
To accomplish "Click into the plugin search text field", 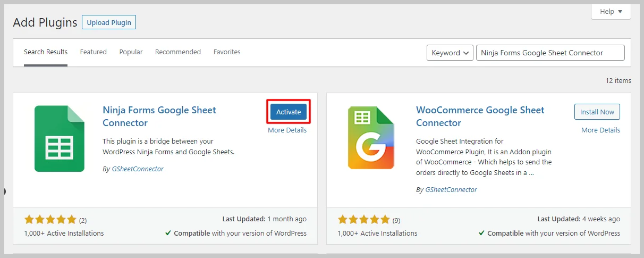I will pos(550,53).
